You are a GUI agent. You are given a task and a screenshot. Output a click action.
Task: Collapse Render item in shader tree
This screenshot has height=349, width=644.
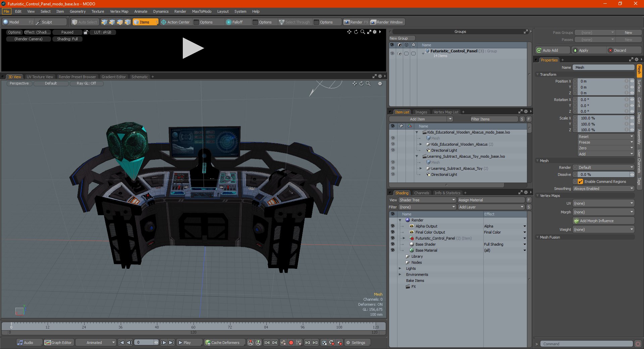tap(400, 220)
